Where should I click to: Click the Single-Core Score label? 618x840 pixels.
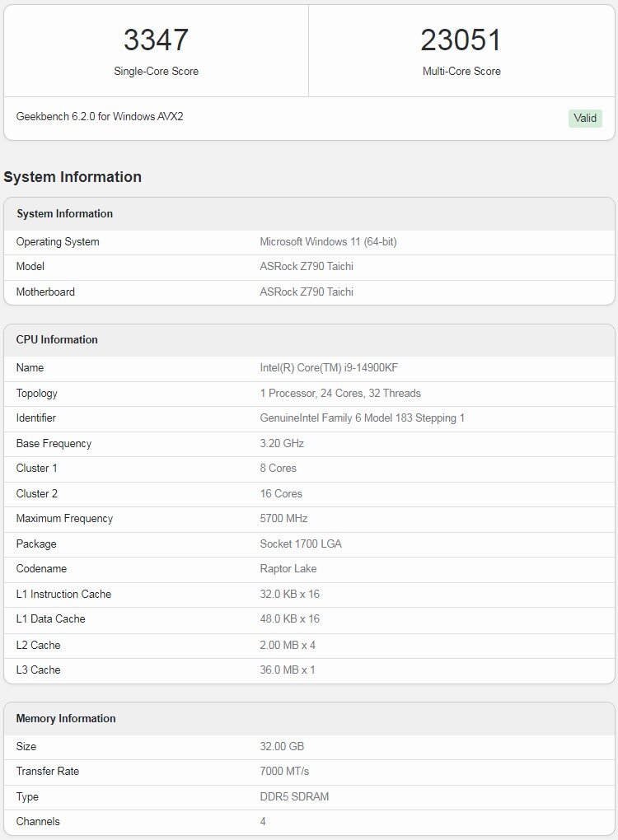pyautogui.click(x=156, y=72)
